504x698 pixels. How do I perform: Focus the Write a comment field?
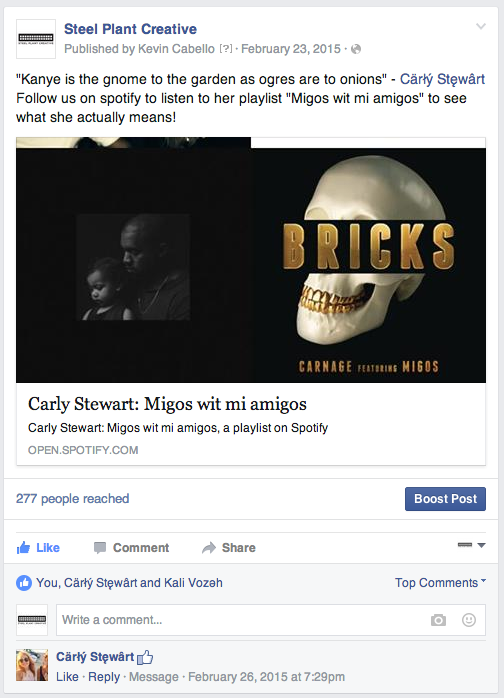point(271,620)
